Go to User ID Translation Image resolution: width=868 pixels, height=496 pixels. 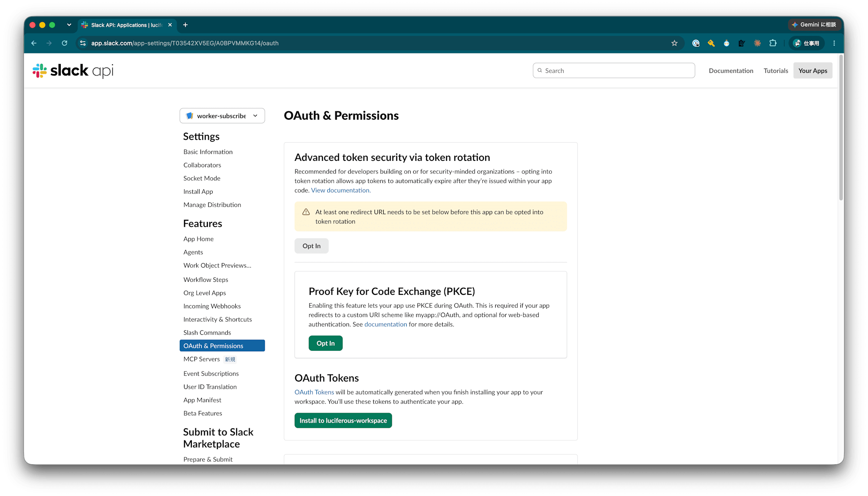click(x=210, y=387)
